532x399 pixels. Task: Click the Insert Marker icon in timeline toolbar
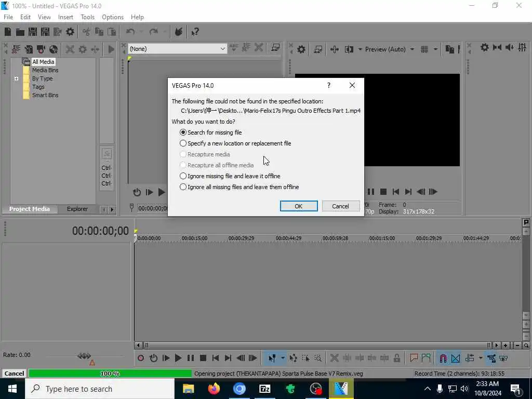click(414, 358)
